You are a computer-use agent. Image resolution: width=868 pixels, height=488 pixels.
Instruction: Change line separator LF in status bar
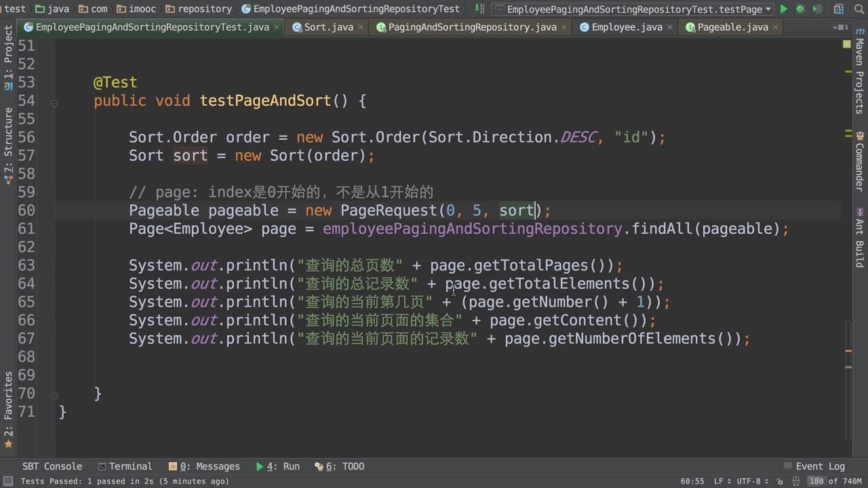[721, 481]
